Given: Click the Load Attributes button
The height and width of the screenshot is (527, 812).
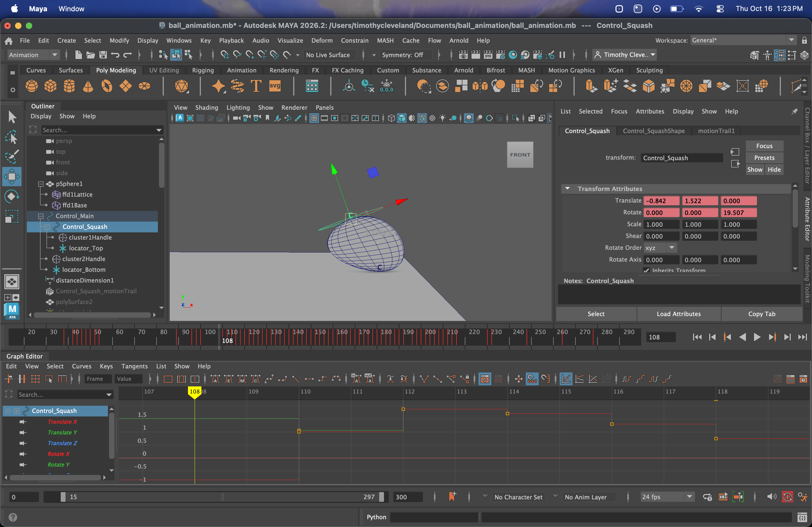Looking at the screenshot, I should (678, 314).
